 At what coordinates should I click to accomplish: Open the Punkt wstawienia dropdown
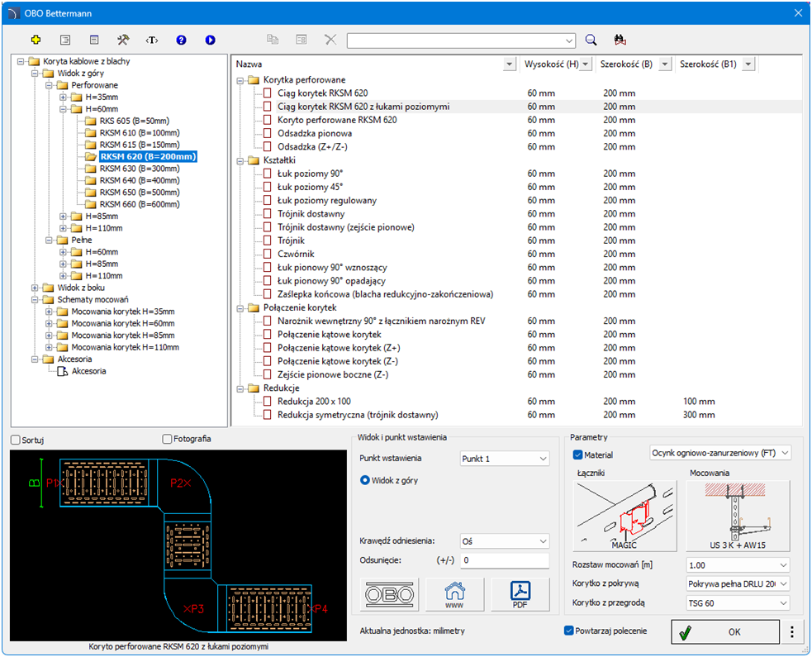click(504, 459)
